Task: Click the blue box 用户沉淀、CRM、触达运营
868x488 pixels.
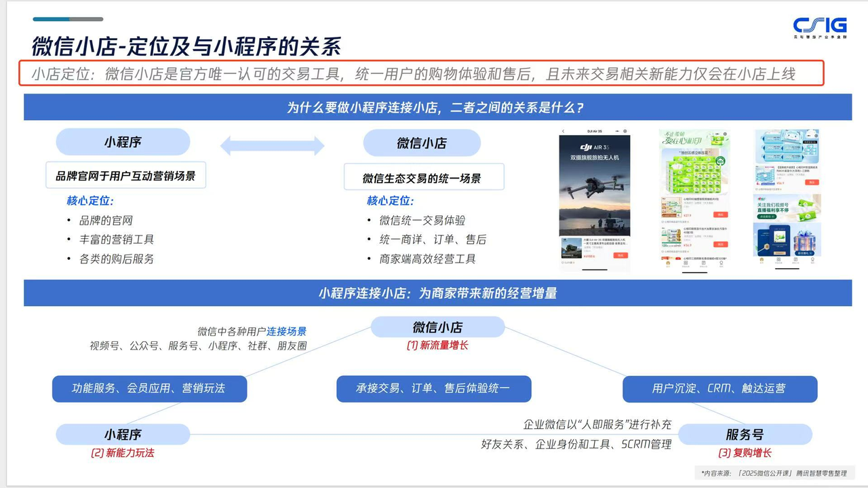Action: (719, 389)
